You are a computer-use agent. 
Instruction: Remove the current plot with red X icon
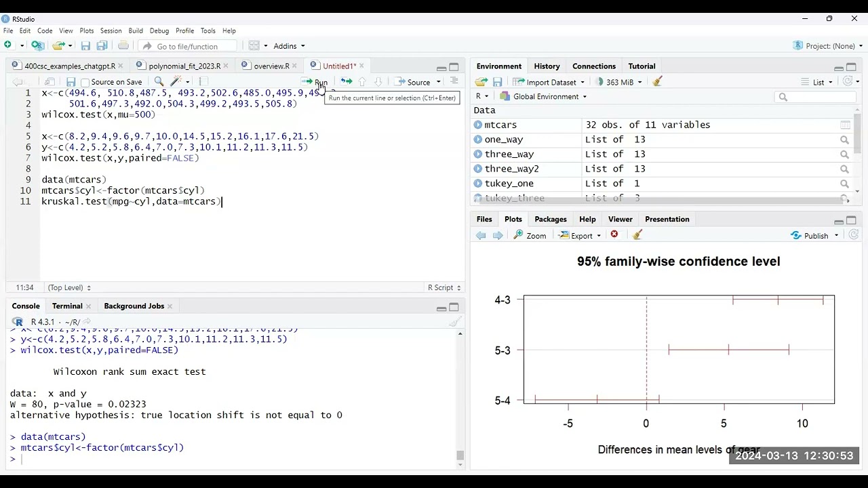coord(614,235)
